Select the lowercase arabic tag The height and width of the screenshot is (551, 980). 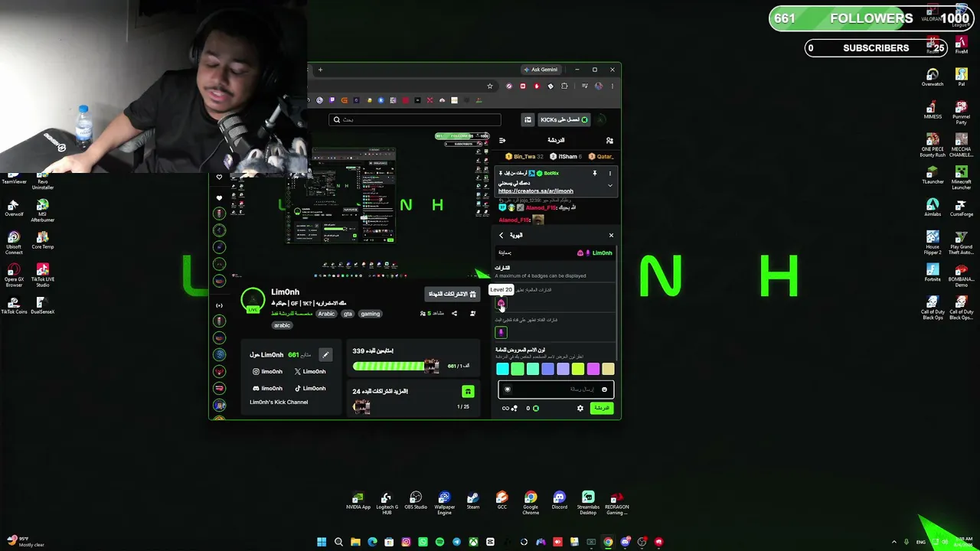[283, 325]
